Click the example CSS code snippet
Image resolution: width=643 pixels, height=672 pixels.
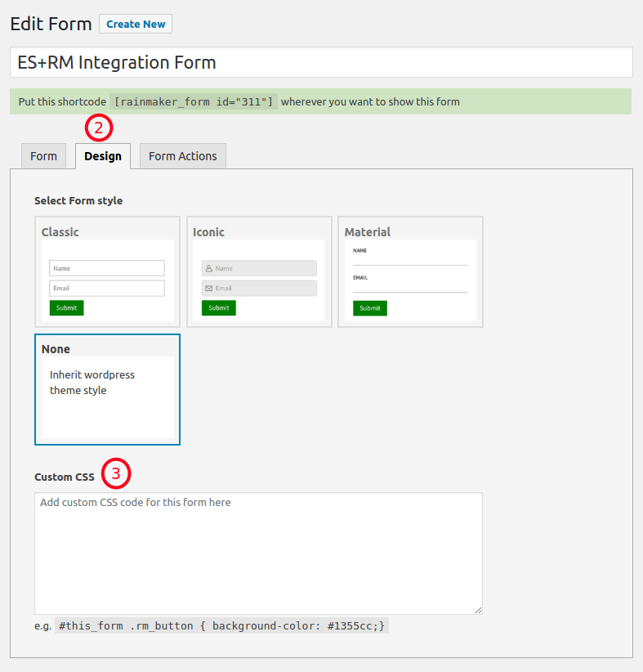tap(221, 625)
